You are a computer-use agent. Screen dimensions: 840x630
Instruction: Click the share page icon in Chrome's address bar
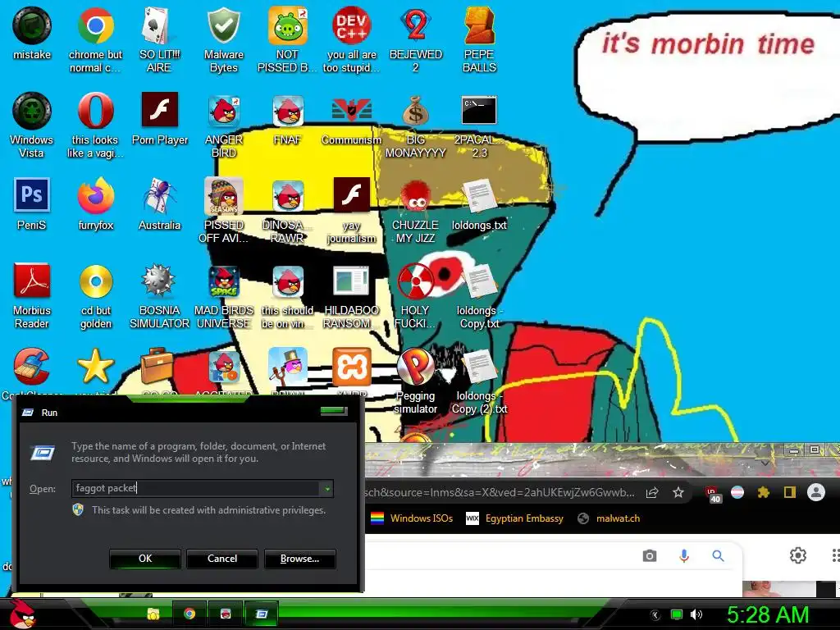click(x=652, y=492)
